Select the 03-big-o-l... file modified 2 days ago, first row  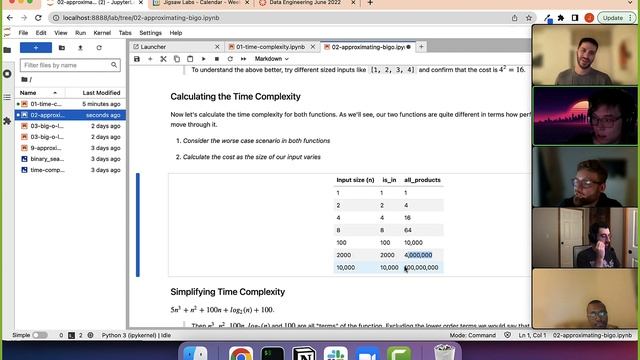70,126
